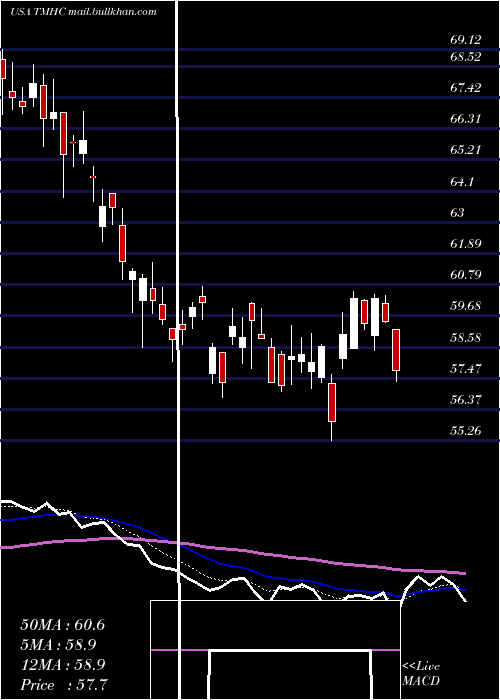
Task: Click the '<<Live MACD' label
Action: point(421,673)
